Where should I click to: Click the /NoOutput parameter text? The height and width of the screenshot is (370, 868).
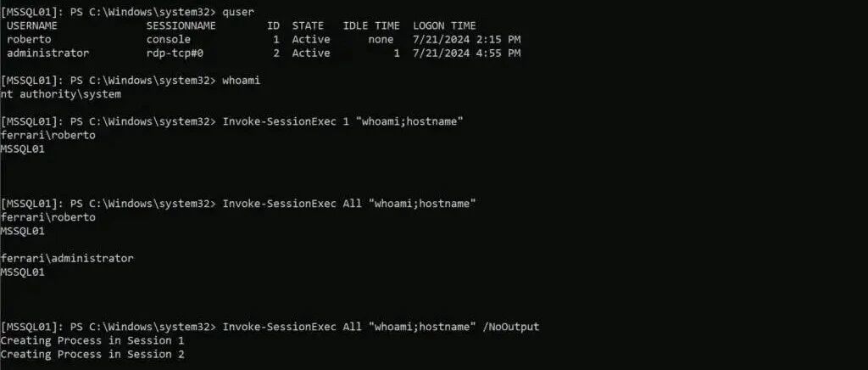coord(510,327)
